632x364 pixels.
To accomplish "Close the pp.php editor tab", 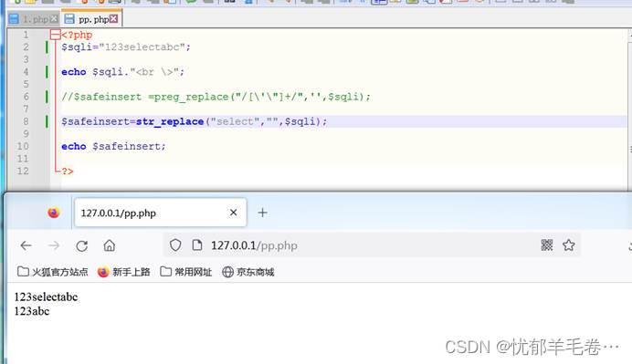I will coord(113,18).
